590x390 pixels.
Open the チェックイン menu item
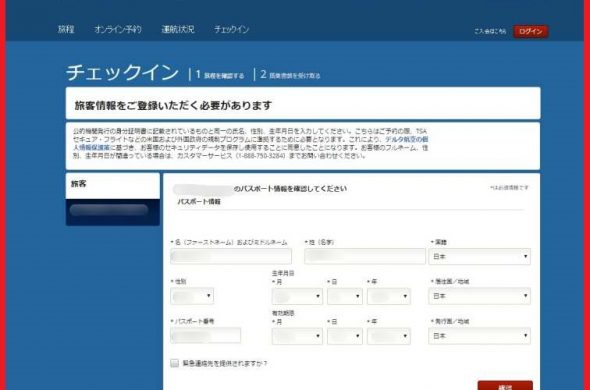point(231,29)
